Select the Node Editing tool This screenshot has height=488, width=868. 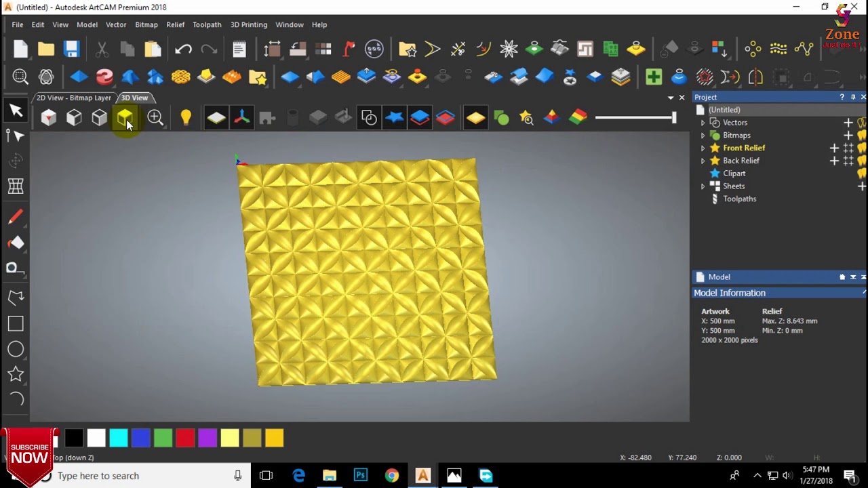16,136
